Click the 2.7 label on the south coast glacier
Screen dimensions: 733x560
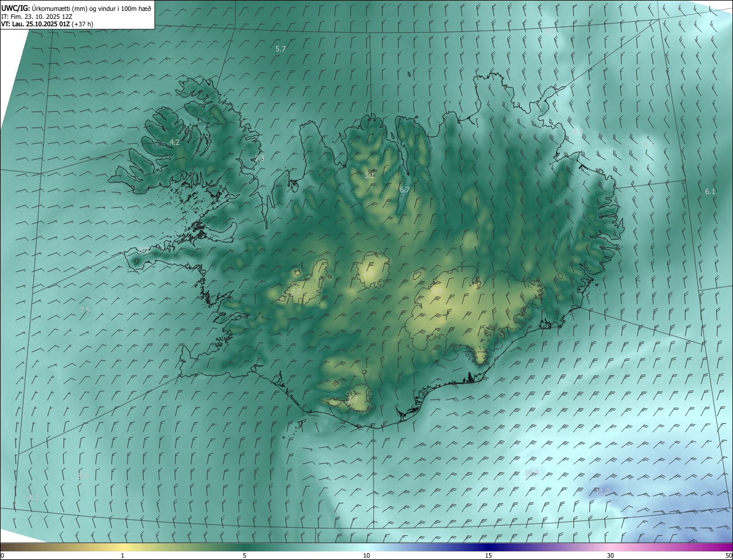pos(352,401)
